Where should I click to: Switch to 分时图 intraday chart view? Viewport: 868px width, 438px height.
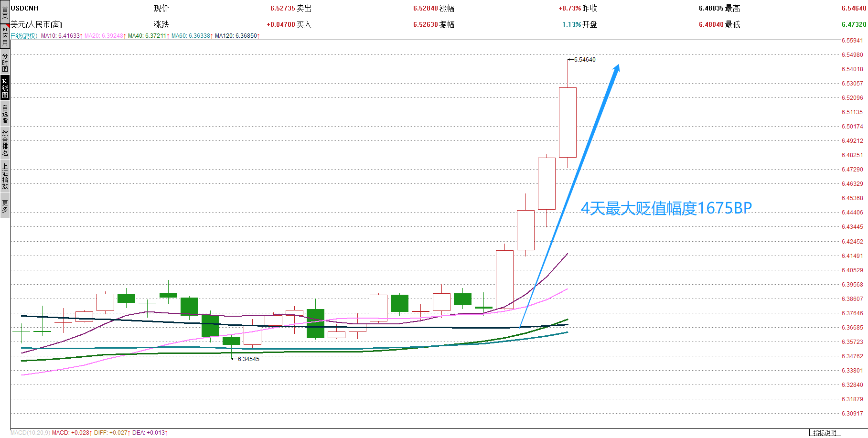pyautogui.click(x=5, y=62)
